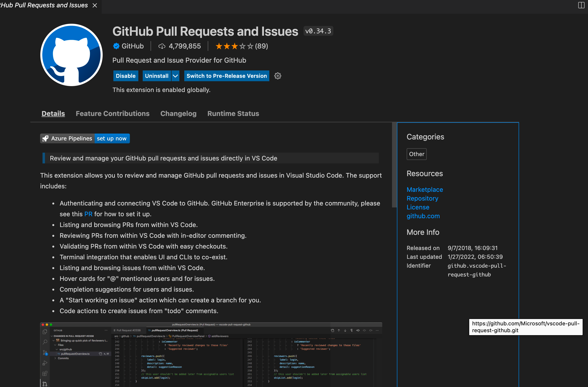This screenshot has height=387, width=588.
Task: View the Feature Contributions tab
Action: coord(113,114)
